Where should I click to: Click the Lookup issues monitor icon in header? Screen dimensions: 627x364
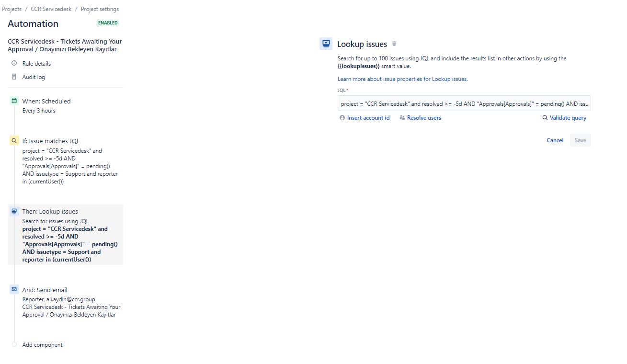[x=326, y=44]
